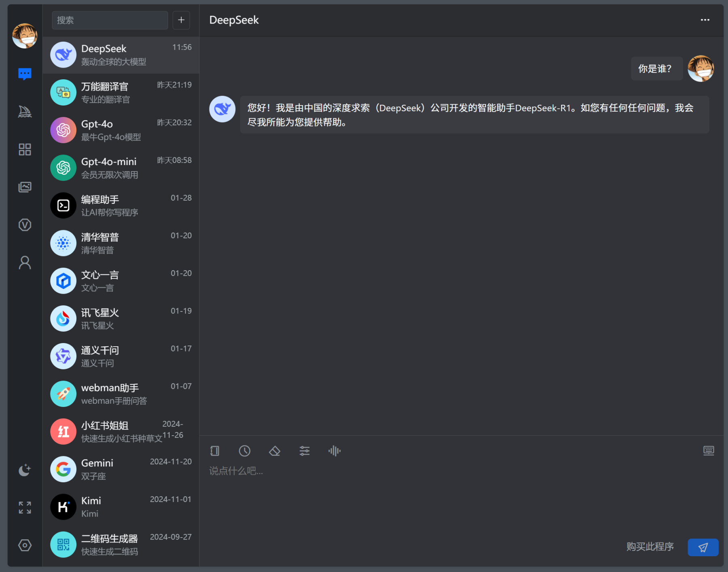The height and width of the screenshot is (572, 728).
Task: Click the 文心一言 hexagon avatar icon
Action: tap(63, 280)
